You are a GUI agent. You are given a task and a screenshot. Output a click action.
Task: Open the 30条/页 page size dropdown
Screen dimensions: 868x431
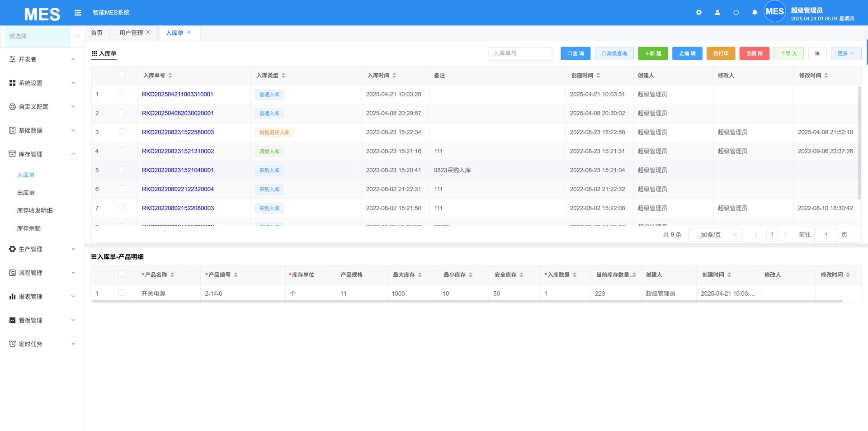[x=715, y=235]
